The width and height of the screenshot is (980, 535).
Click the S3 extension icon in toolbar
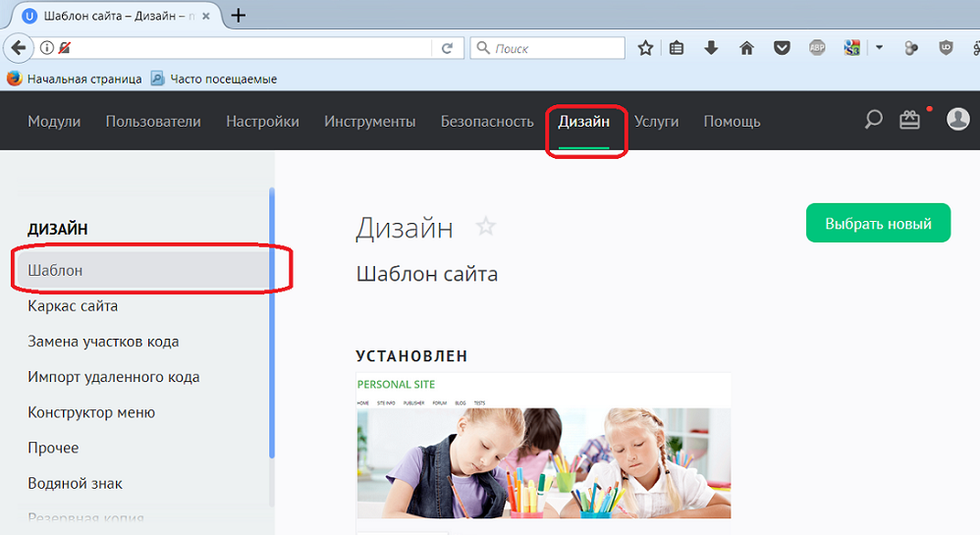(x=852, y=47)
